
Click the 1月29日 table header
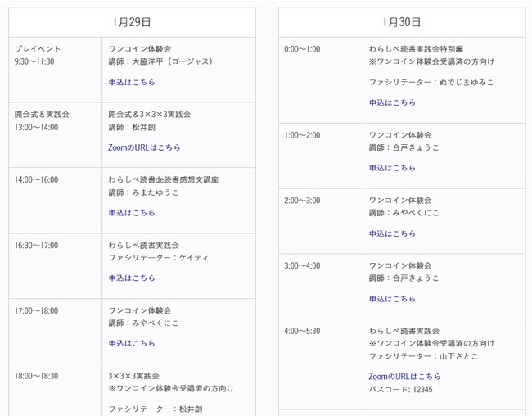click(132, 22)
